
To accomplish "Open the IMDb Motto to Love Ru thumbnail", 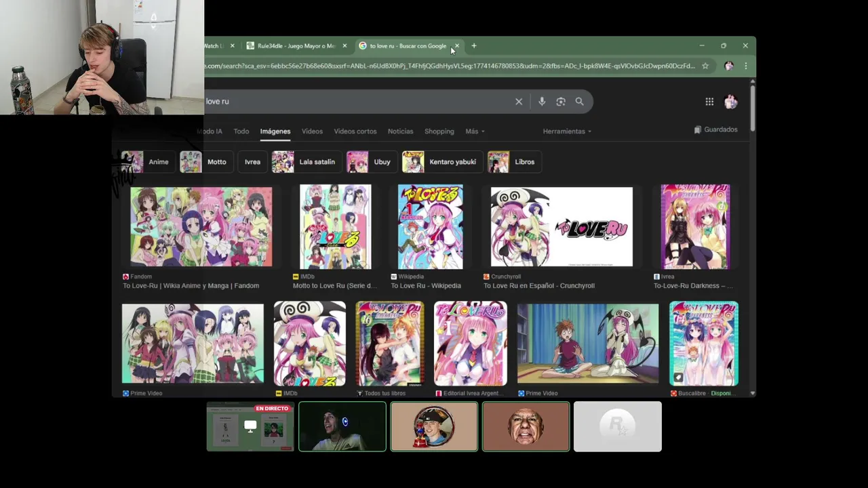I will [336, 227].
